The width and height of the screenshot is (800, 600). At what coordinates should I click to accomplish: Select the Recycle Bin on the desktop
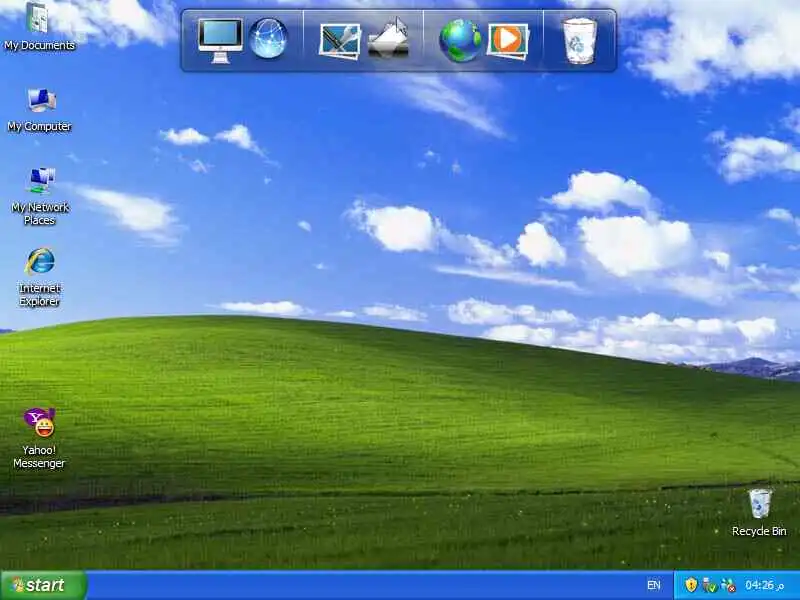pyautogui.click(x=759, y=512)
